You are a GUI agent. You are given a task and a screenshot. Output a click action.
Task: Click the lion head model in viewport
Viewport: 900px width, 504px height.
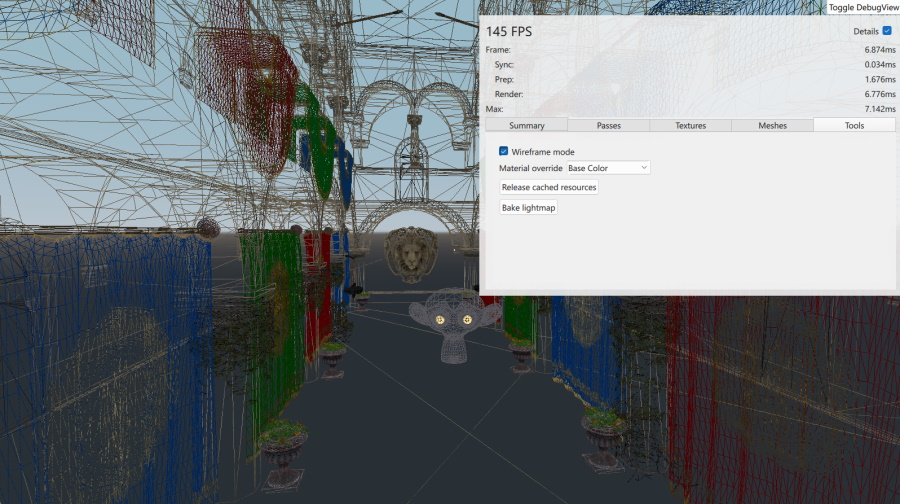coord(410,253)
